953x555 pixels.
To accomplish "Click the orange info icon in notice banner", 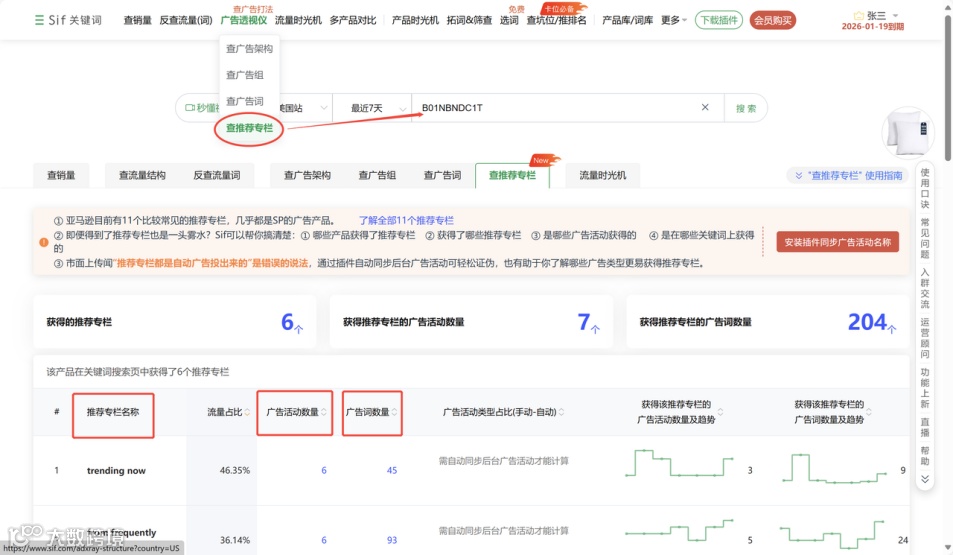I will coord(44,242).
